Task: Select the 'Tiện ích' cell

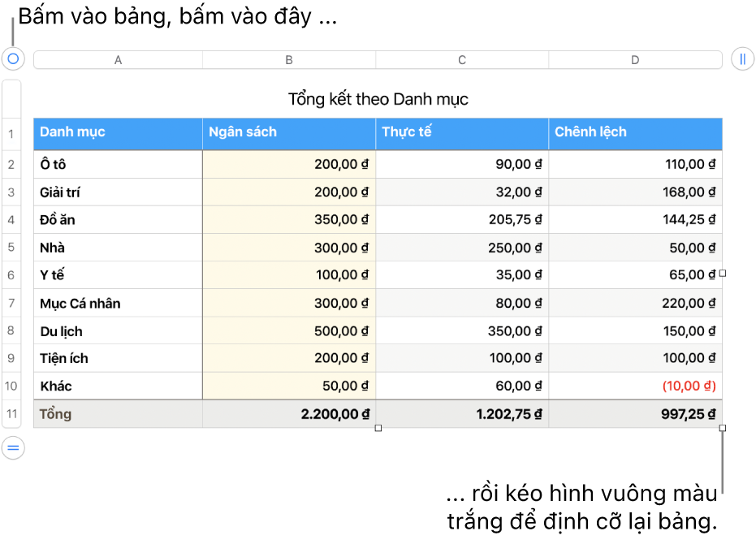Action: tap(118, 358)
